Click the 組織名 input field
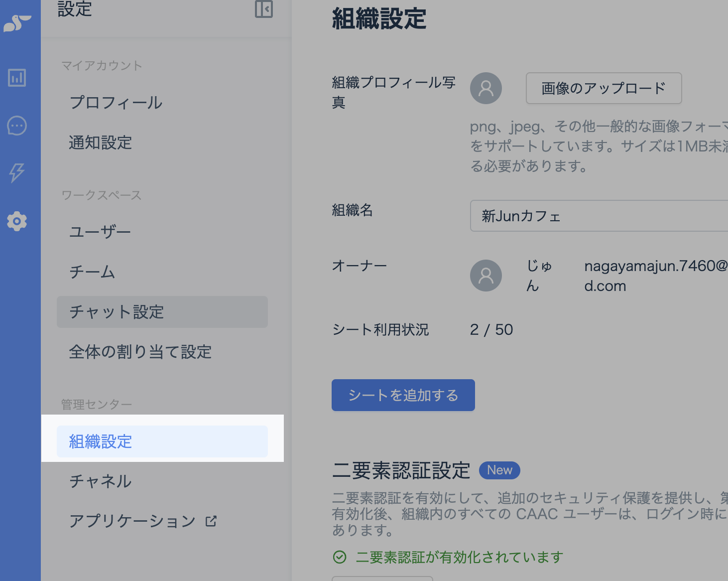728x581 pixels. (598, 216)
